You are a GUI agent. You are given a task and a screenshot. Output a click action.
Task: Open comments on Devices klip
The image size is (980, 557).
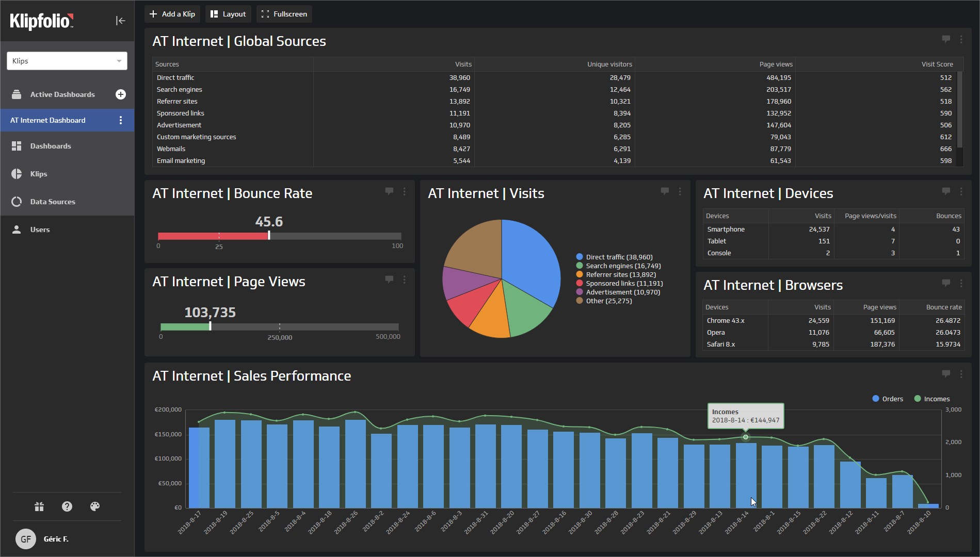pyautogui.click(x=946, y=191)
